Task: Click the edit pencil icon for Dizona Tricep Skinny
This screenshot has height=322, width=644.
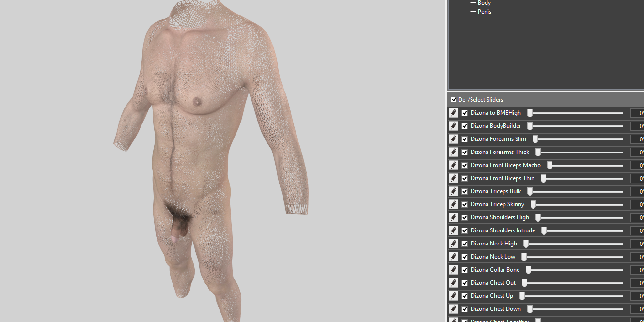Action: coord(453,204)
